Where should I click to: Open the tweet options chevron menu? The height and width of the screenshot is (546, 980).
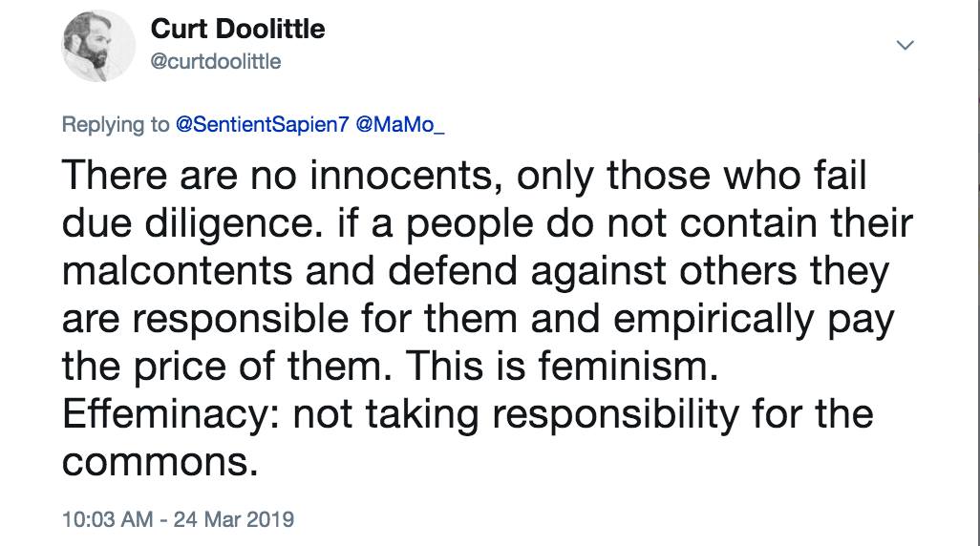(905, 45)
